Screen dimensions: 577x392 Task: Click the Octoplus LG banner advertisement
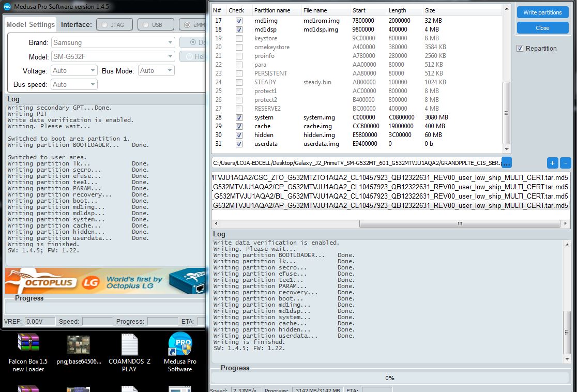(x=105, y=281)
